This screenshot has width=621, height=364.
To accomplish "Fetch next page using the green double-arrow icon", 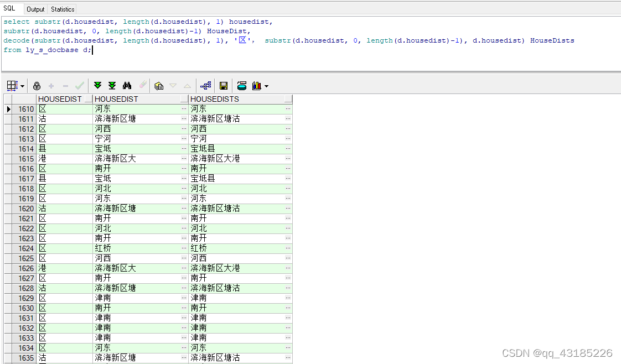I will tap(98, 86).
